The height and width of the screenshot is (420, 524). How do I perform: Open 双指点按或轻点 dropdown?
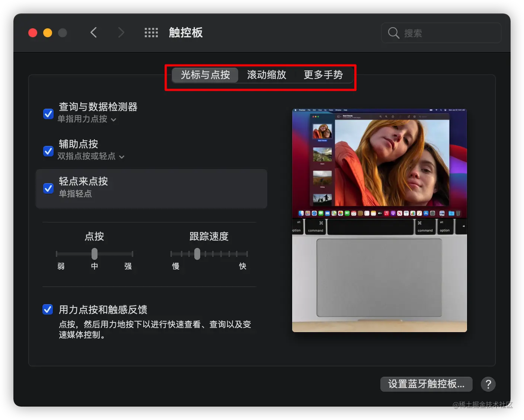[91, 156]
